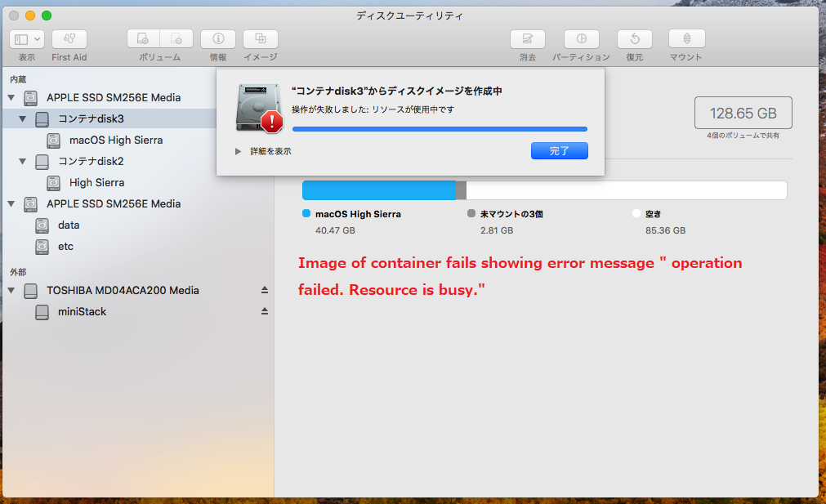826x504 pixels.
Task: Select macOS High Sierra volume icon
Action: pyautogui.click(x=53, y=140)
